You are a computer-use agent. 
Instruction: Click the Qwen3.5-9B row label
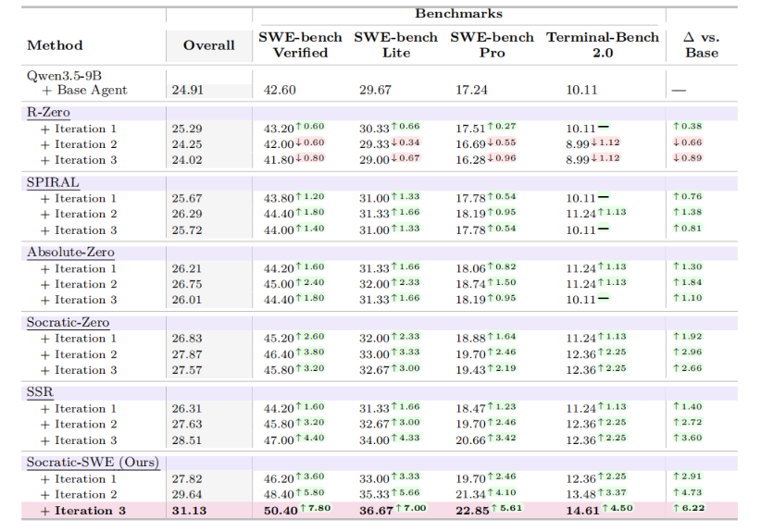click(64, 76)
